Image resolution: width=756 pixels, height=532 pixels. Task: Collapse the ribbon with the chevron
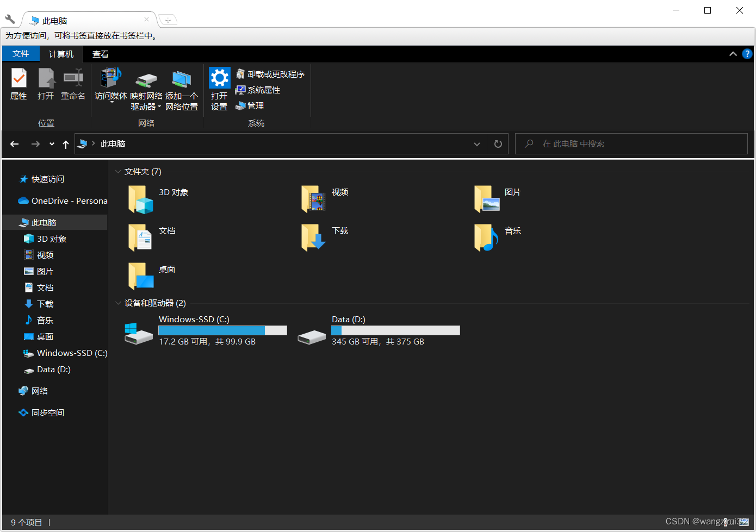pyautogui.click(x=733, y=54)
